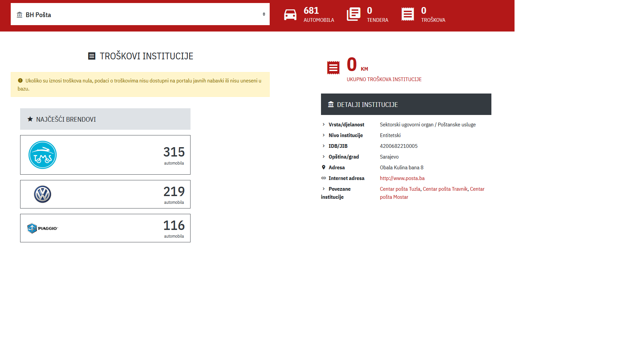Click the car icon in header
This screenshot has height=362, width=644.
290,15
